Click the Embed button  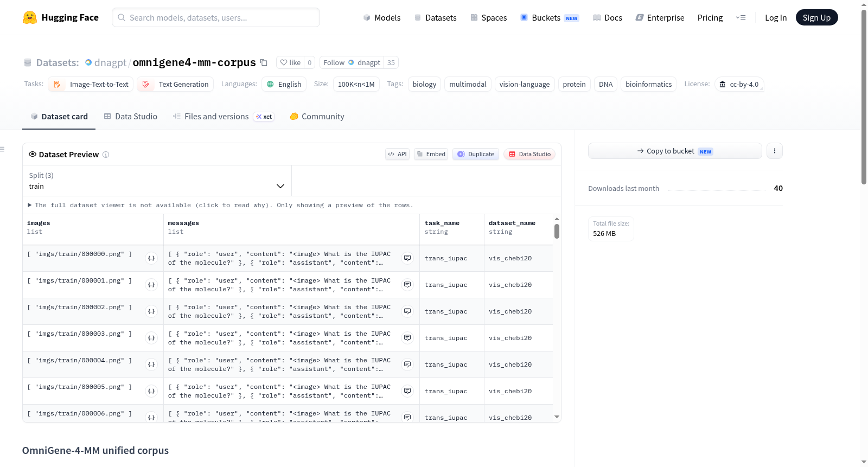click(431, 154)
